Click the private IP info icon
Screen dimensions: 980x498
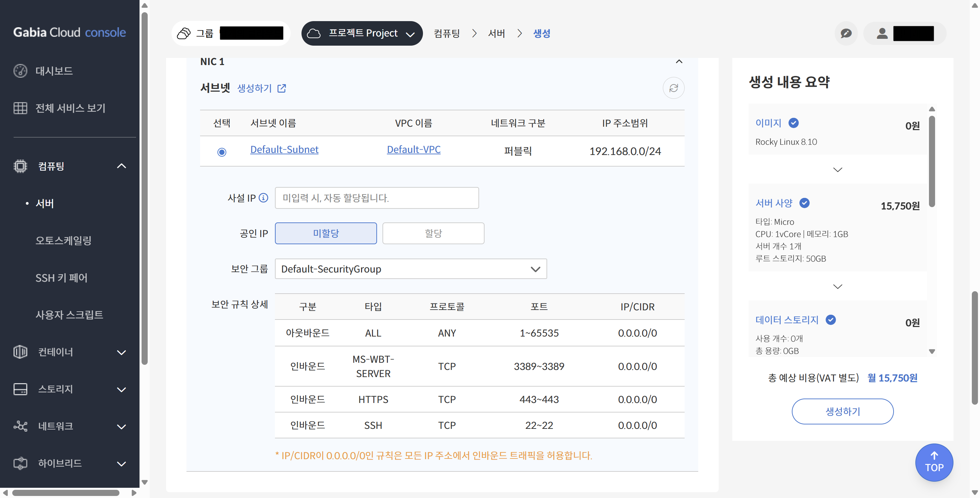(263, 198)
